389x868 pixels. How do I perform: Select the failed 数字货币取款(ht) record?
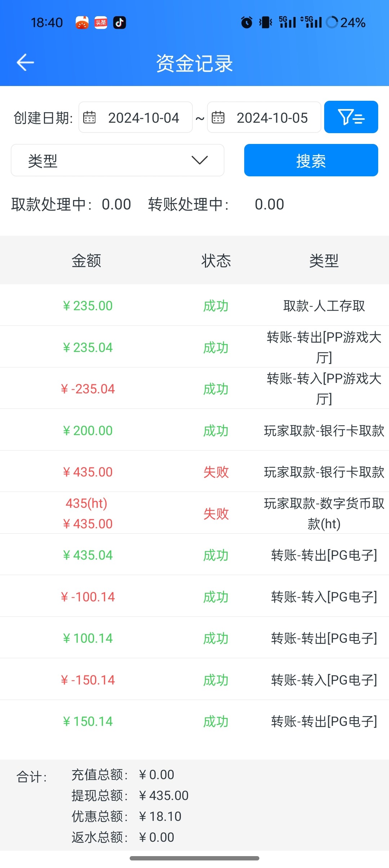tap(194, 513)
